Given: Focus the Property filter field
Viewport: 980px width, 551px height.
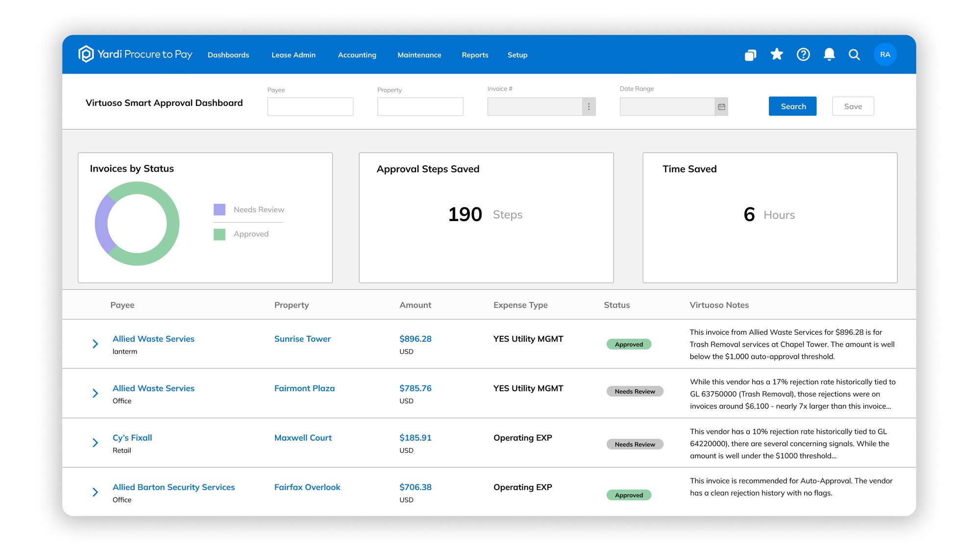Looking at the screenshot, I should (420, 106).
